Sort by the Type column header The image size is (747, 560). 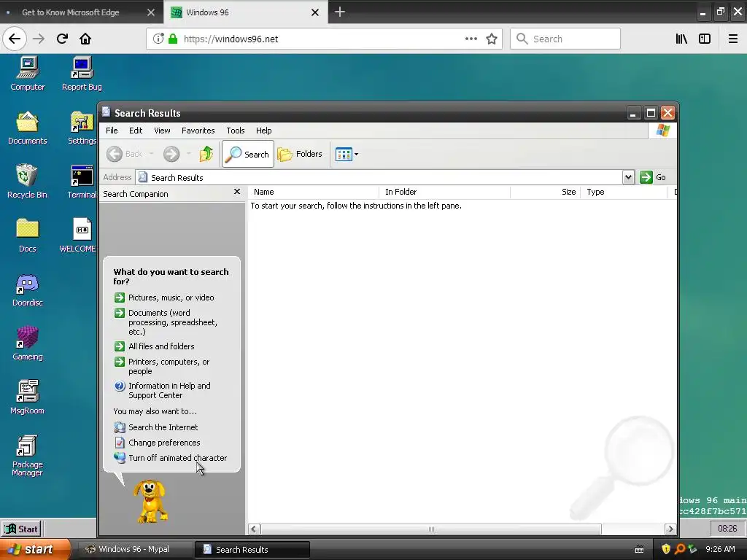click(x=624, y=192)
